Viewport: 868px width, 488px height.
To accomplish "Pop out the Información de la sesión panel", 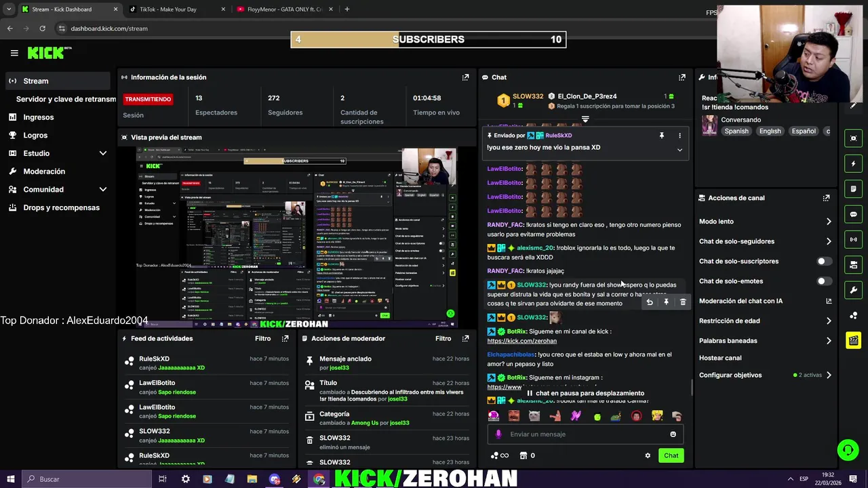I will [465, 77].
